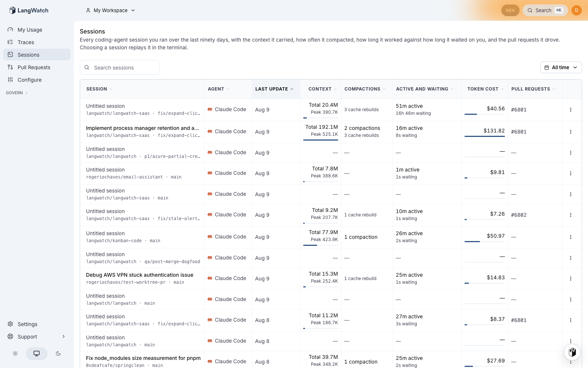Click Settings gear icon

(10, 324)
